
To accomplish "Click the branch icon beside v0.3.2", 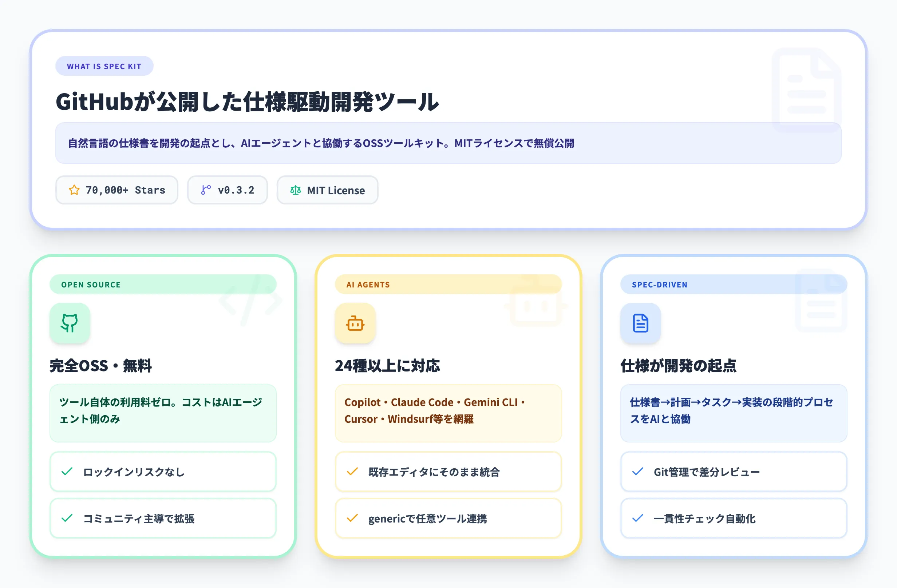I will (205, 190).
